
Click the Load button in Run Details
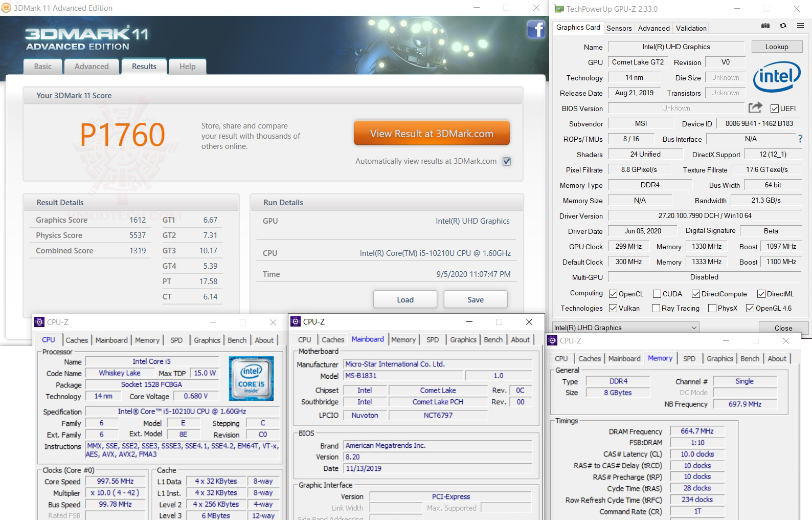405,300
